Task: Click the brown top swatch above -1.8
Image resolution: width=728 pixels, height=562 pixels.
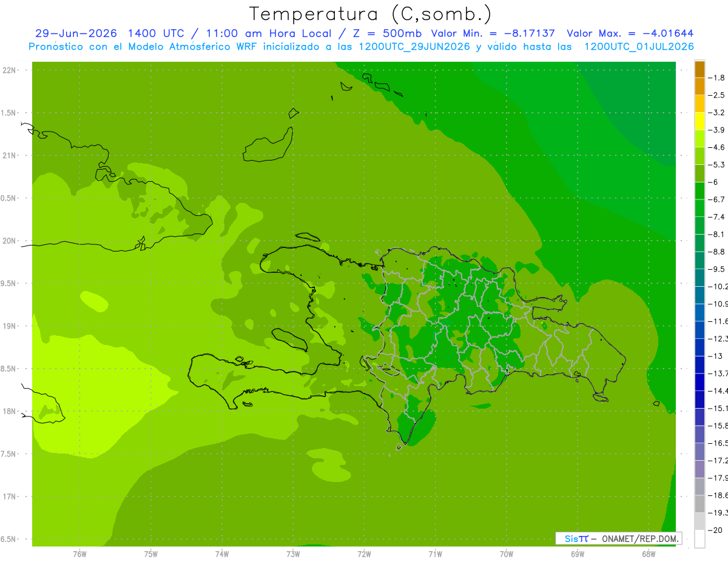Action: [x=699, y=69]
